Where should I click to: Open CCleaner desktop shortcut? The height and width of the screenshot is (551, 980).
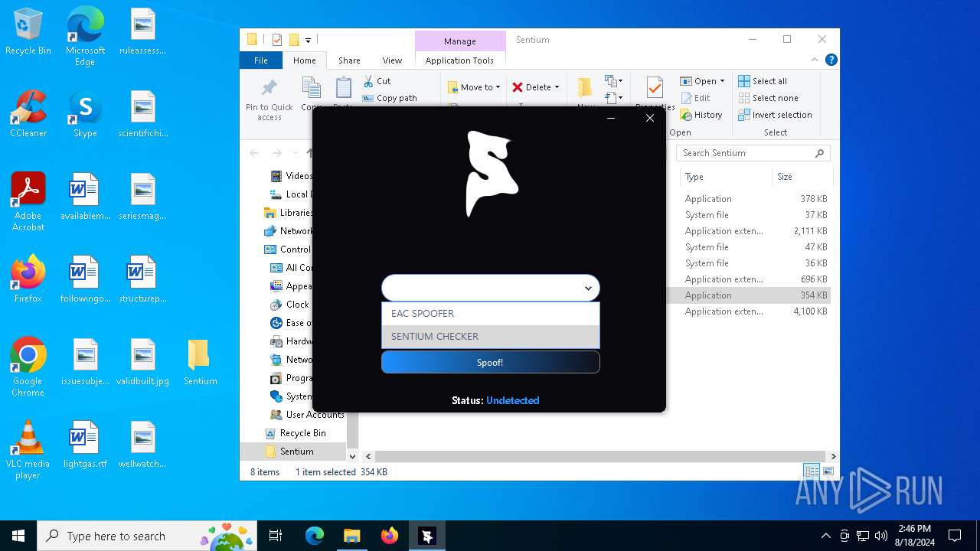pos(28,115)
